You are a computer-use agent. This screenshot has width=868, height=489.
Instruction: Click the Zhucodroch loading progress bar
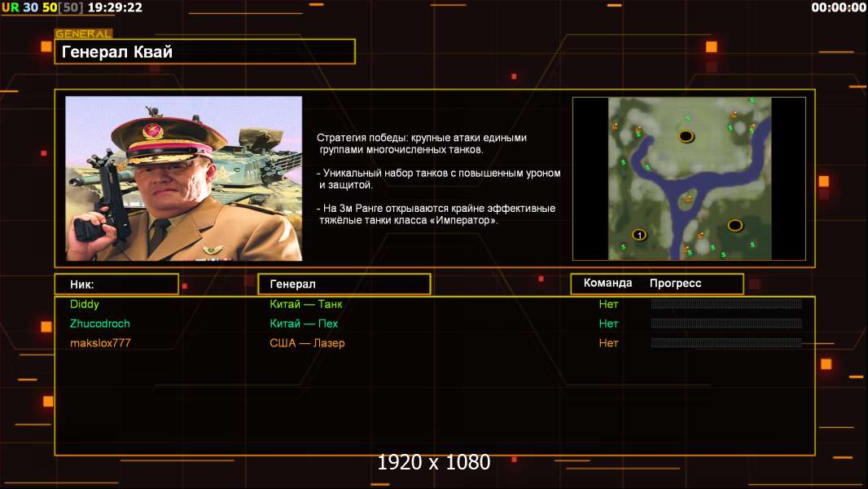(726, 324)
